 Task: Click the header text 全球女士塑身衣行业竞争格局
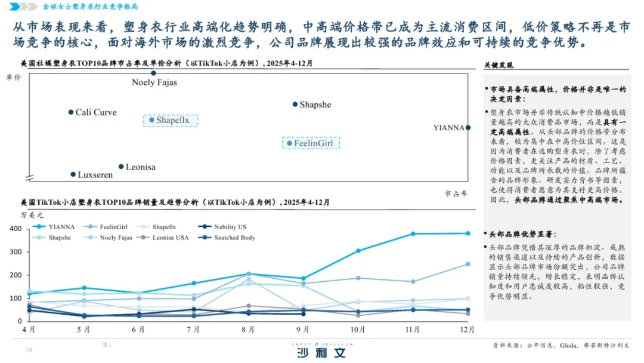coord(91,7)
